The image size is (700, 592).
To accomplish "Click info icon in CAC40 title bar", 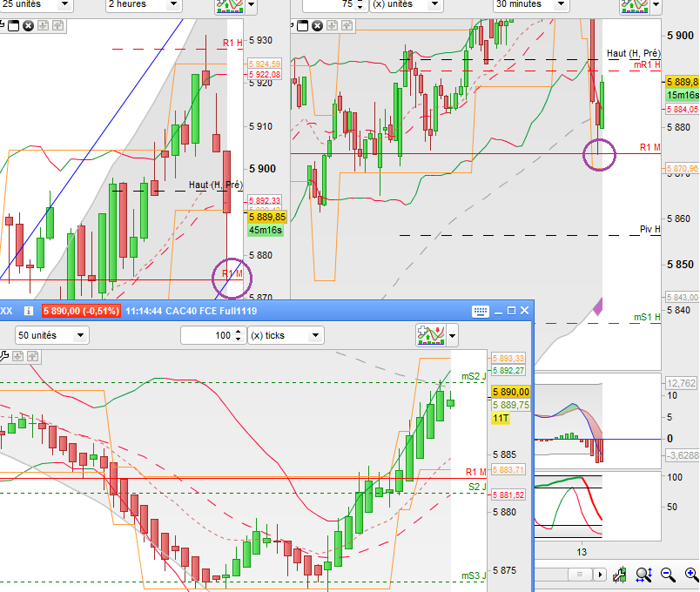I will (x=28, y=311).
